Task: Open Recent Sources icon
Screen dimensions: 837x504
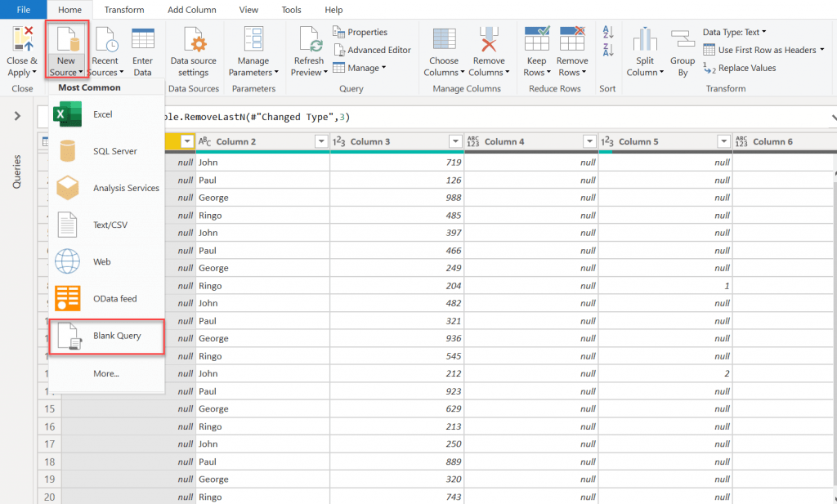Action: [x=106, y=39]
